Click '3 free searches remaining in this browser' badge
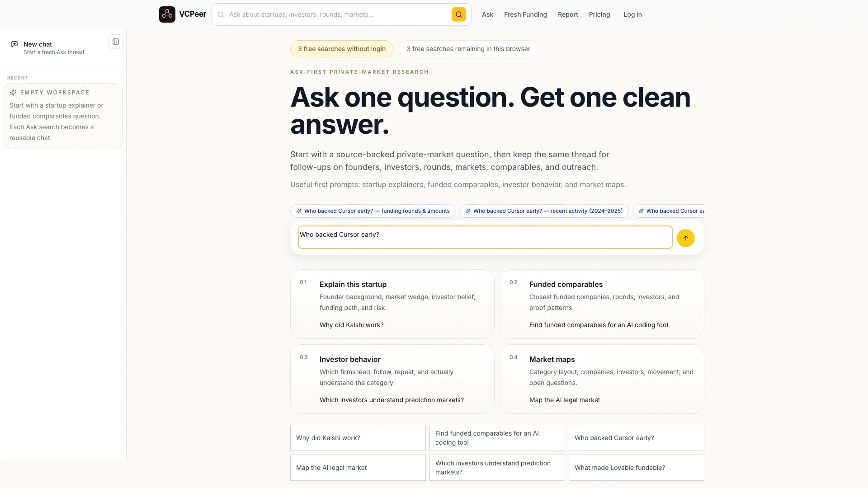Image resolution: width=868 pixels, height=488 pixels. [468, 49]
